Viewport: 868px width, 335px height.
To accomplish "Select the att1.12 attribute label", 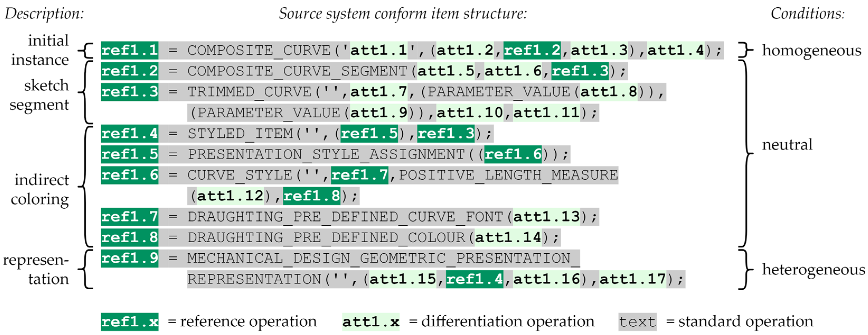I will (230, 196).
